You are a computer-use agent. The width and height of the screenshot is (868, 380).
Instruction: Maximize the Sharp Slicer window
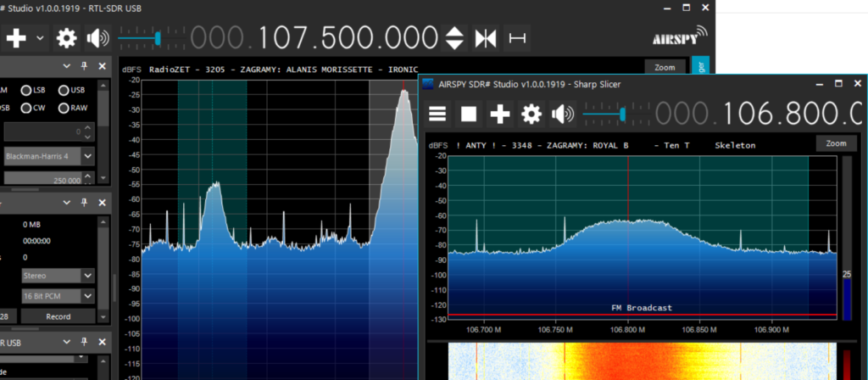[838, 84]
